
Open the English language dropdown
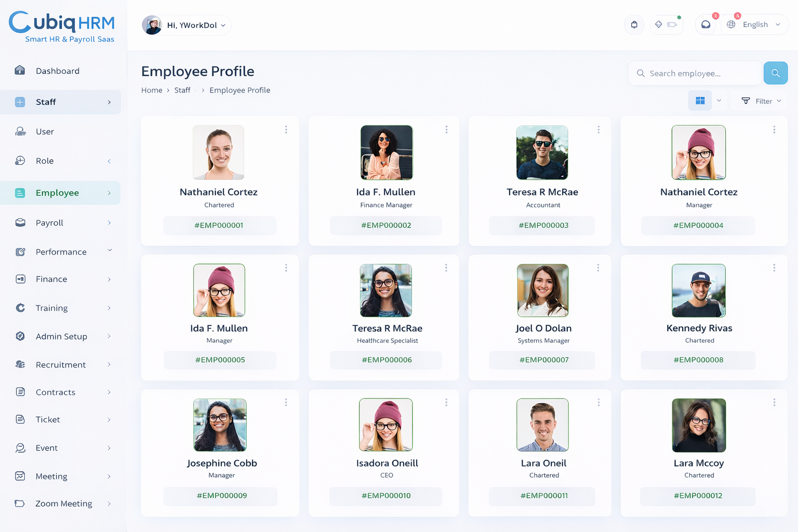click(x=755, y=25)
